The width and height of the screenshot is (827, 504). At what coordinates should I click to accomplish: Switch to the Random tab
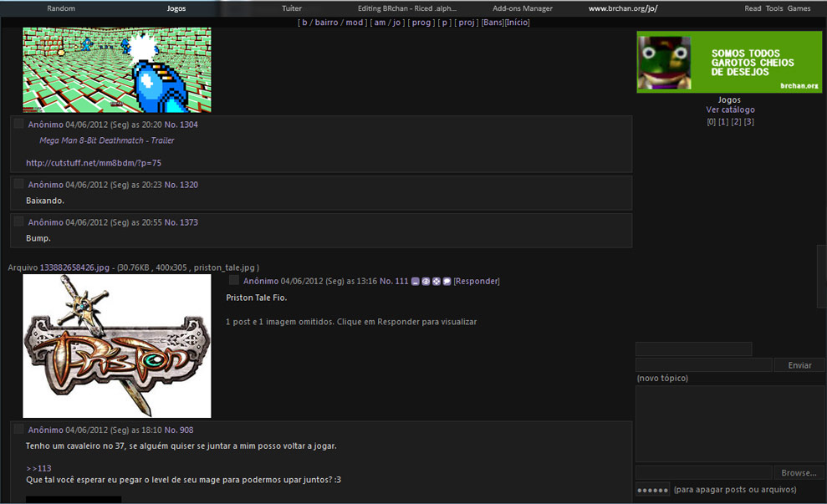(61, 8)
